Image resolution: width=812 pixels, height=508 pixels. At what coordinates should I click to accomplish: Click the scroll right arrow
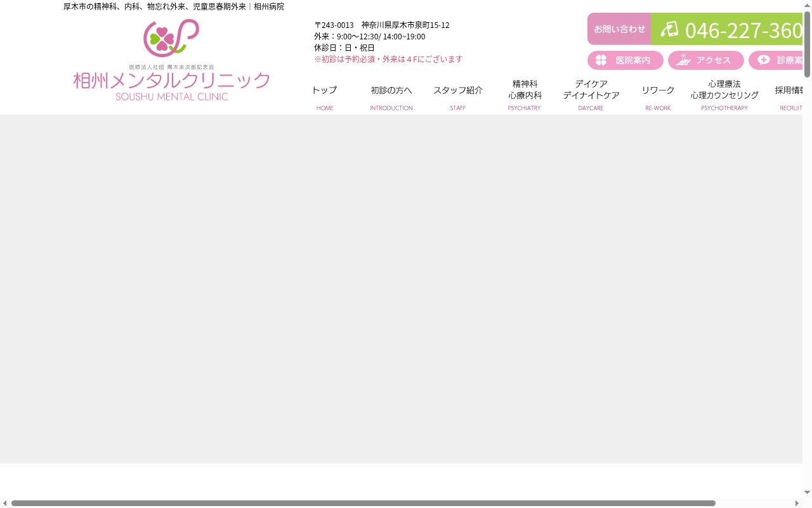click(797, 503)
